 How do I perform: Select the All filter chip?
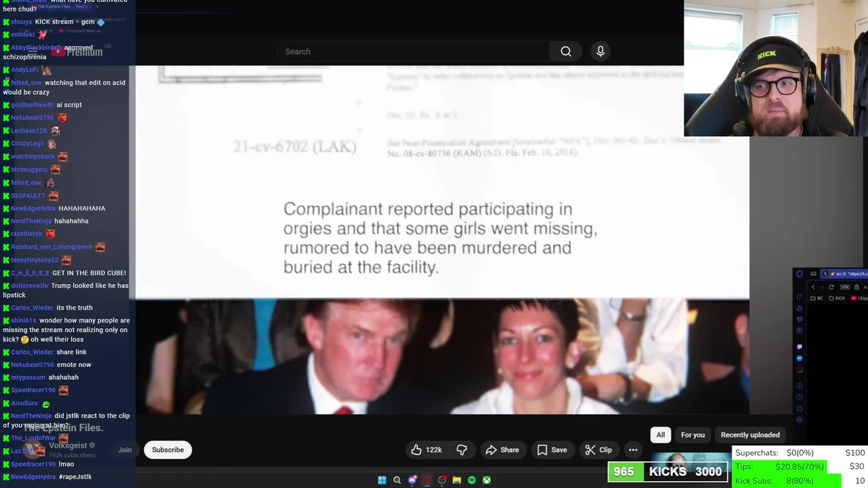tap(660, 434)
